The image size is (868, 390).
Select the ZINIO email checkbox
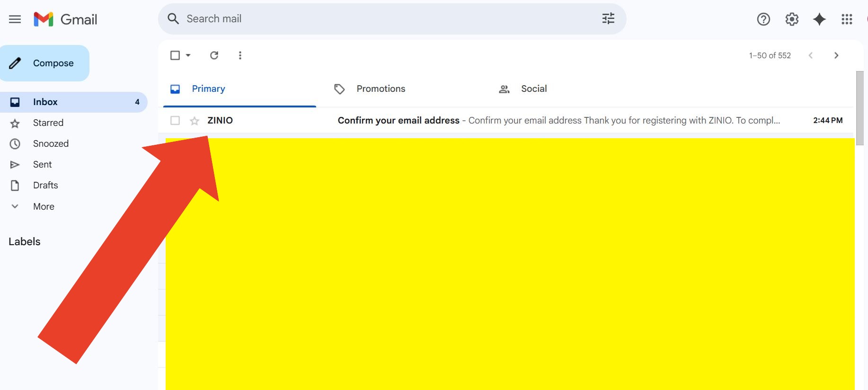[x=175, y=121]
